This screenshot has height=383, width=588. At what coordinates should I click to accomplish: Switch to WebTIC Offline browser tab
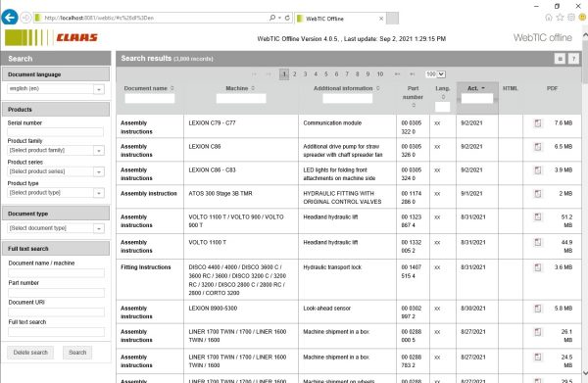[339, 19]
